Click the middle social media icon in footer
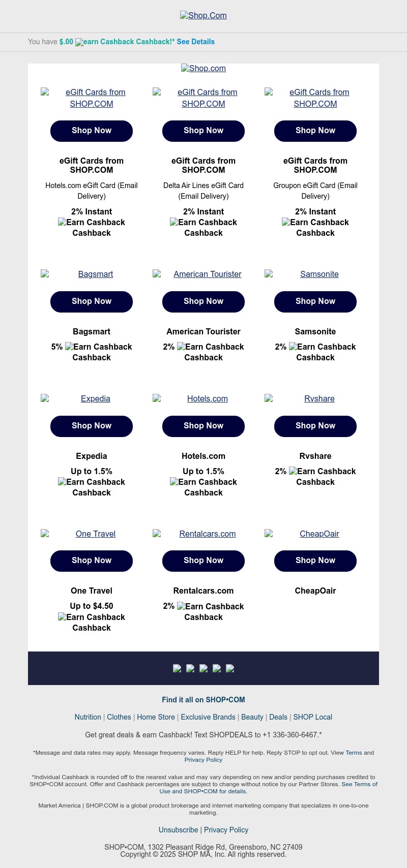This screenshot has height=868, width=407. pyautogui.click(x=203, y=668)
